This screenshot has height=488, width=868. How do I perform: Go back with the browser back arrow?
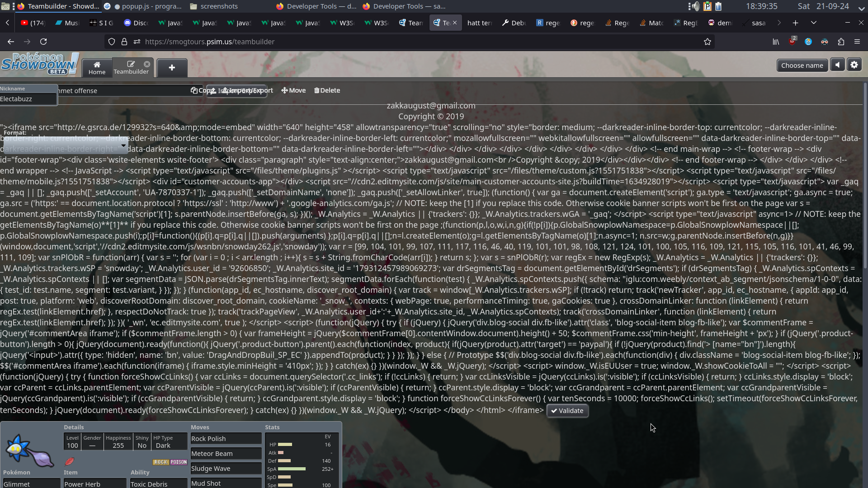[11, 42]
